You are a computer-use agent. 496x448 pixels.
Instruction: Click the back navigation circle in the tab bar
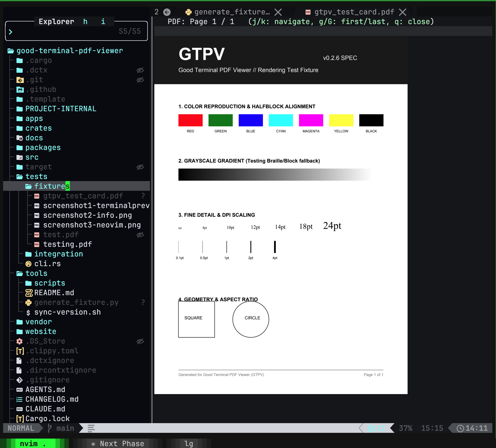click(x=167, y=12)
